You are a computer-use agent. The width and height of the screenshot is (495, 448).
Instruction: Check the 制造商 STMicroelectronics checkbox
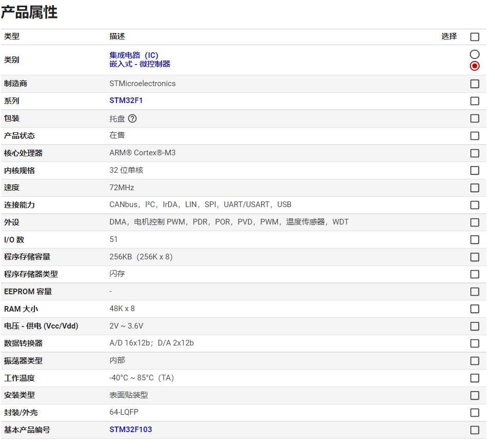474,84
